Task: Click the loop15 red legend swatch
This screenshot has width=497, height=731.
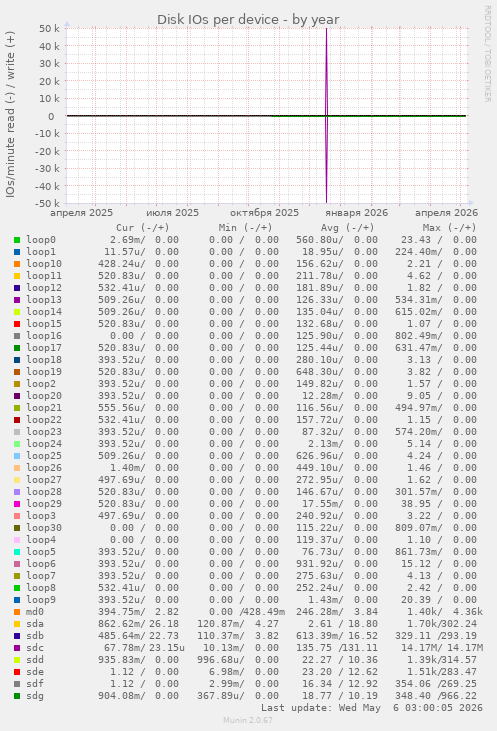Action: [x=17, y=324]
